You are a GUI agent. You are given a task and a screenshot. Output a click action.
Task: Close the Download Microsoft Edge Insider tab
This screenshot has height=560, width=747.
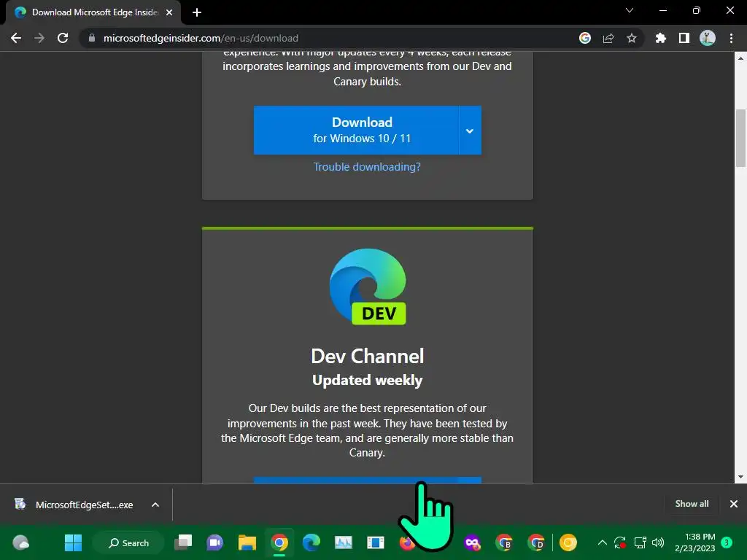(x=169, y=12)
